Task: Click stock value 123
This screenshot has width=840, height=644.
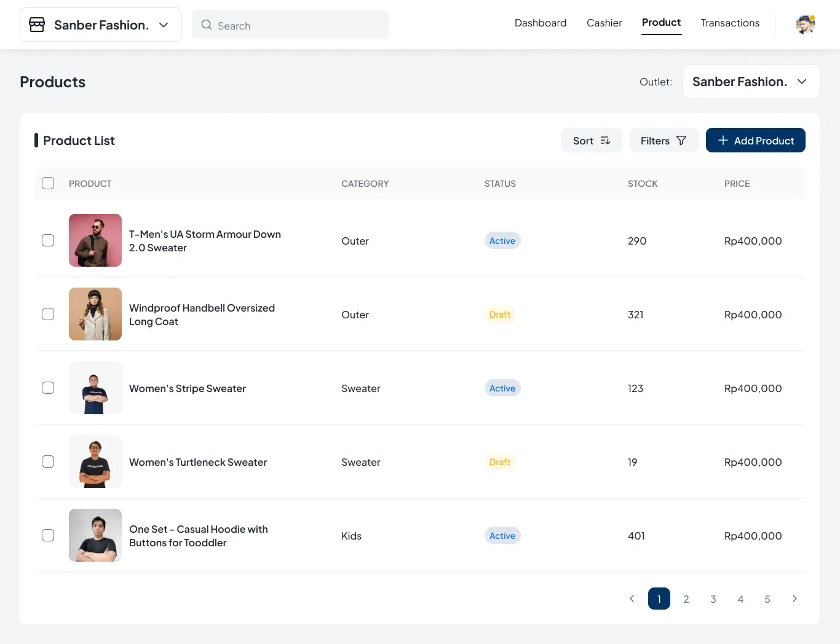Action: click(x=636, y=388)
